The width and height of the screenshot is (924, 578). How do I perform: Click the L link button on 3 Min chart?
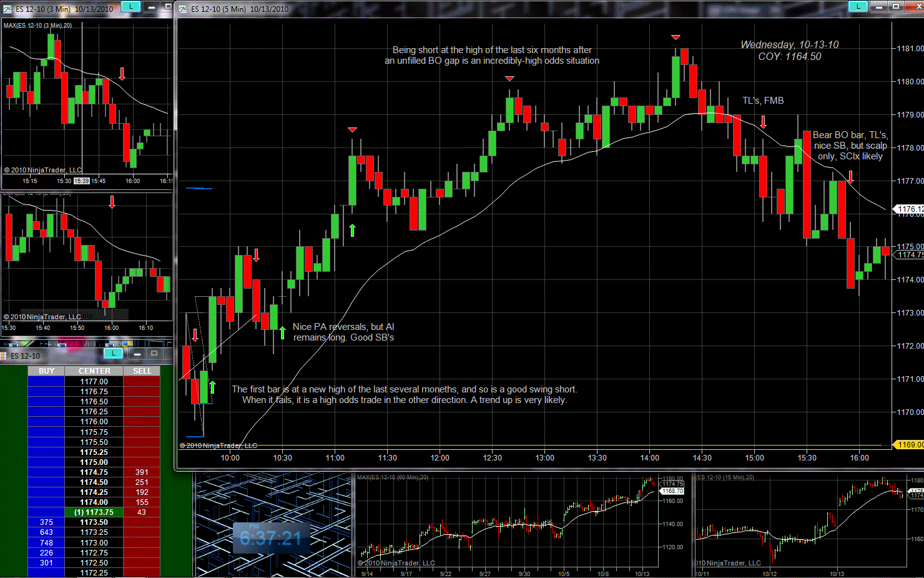click(x=130, y=6)
